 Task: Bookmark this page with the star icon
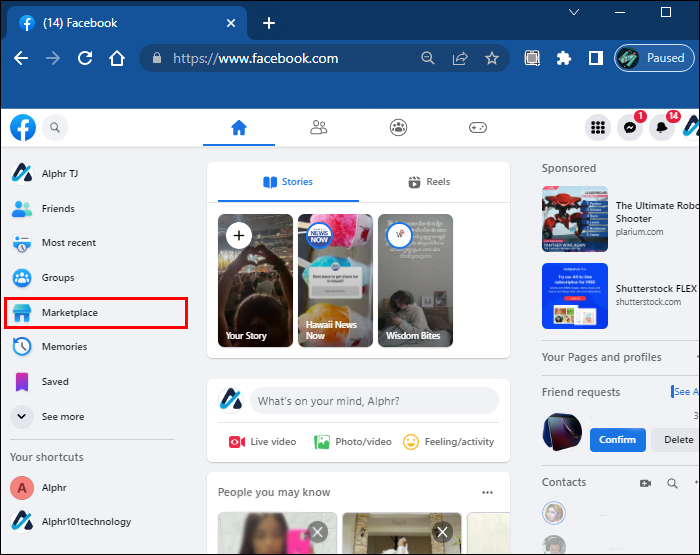coord(492,58)
